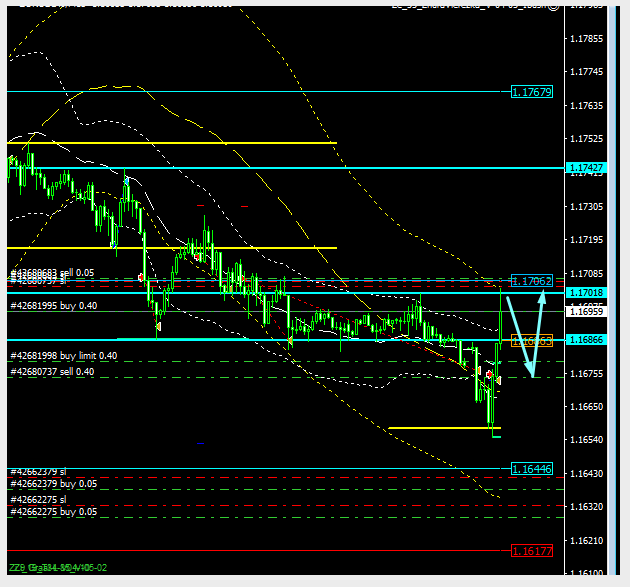
Task: Click price scale value 1.16650
Action: 587,407
